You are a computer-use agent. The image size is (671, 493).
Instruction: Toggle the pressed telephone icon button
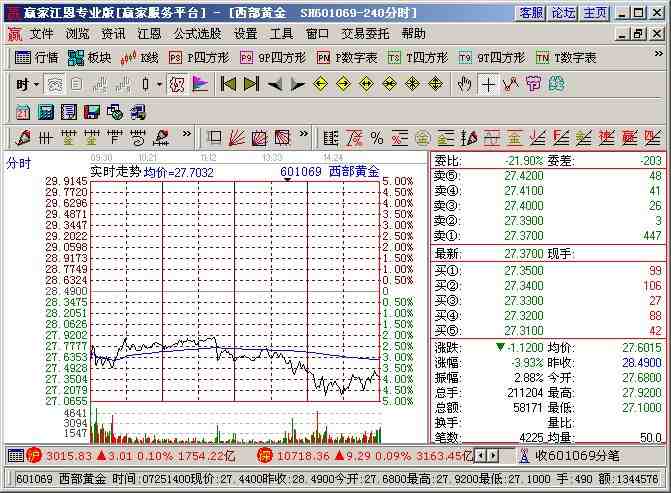point(54,84)
